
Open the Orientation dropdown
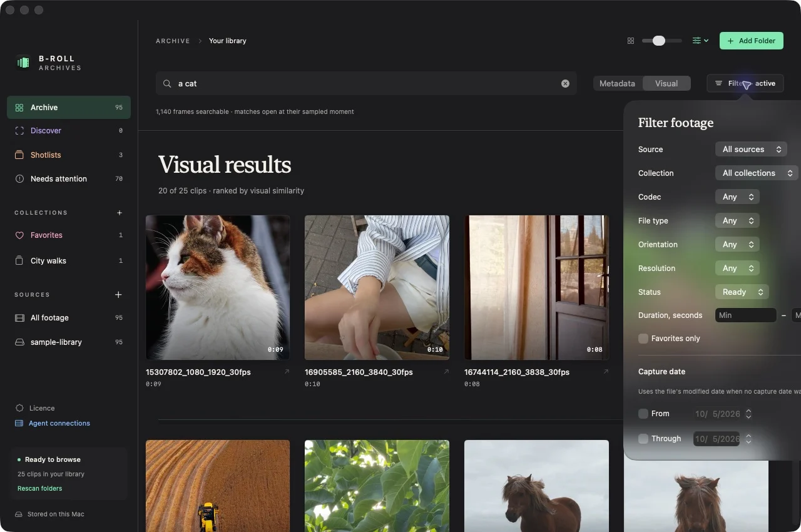(737, 245)
